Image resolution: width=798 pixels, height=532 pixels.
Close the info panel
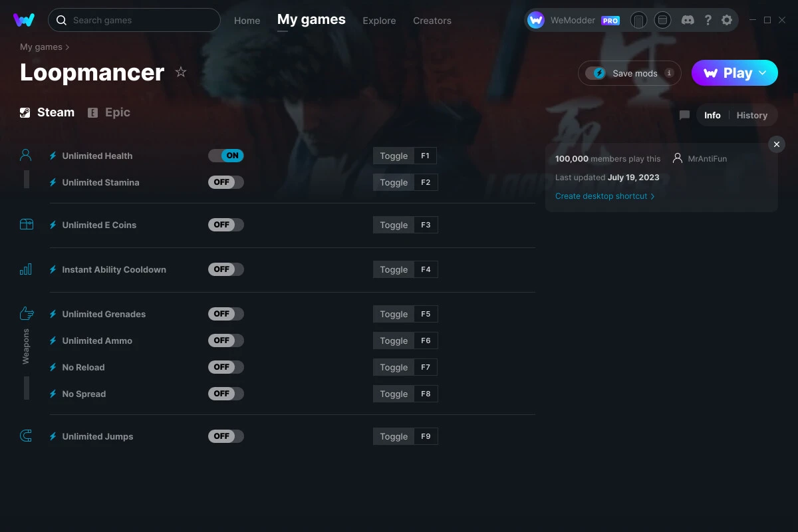pos(777,144)
